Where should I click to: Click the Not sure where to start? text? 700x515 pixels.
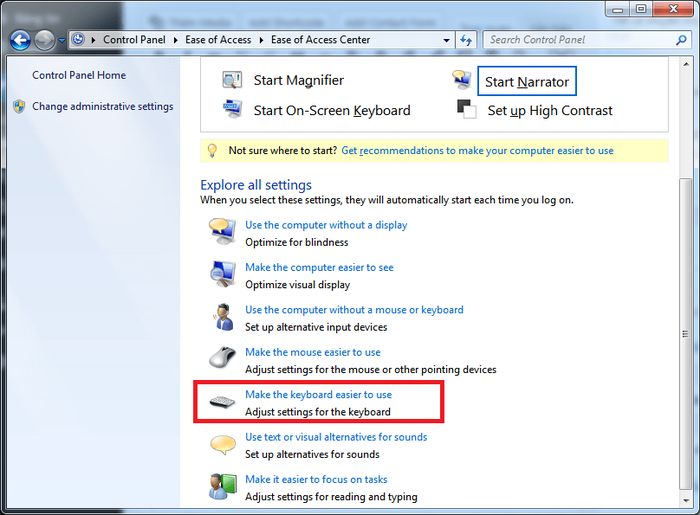click(283, 150)
